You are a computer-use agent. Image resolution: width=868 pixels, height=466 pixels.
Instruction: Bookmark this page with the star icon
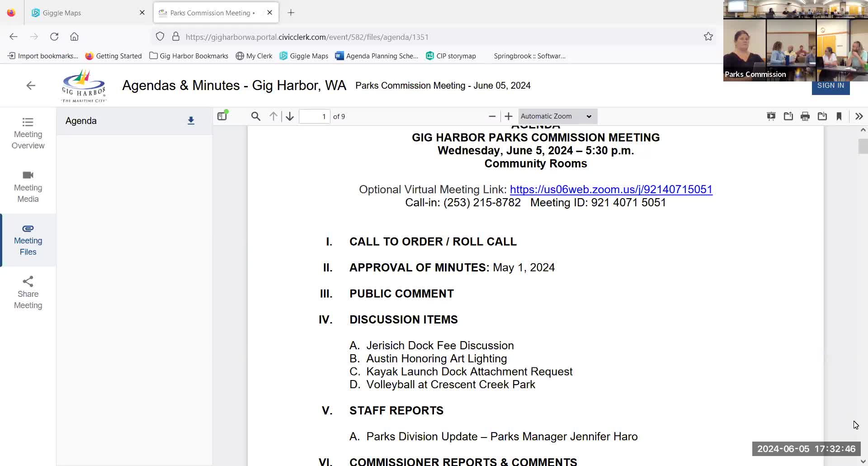[x=708, y=37]
